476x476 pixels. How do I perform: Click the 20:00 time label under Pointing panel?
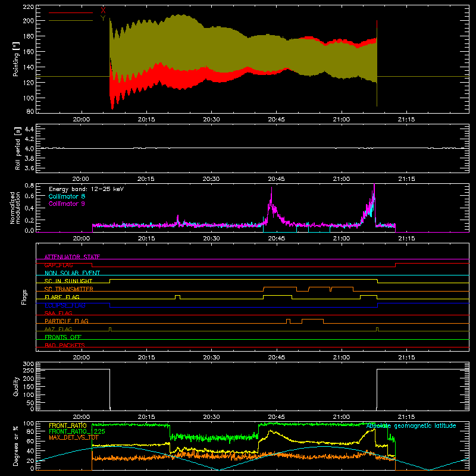[82, 120]
